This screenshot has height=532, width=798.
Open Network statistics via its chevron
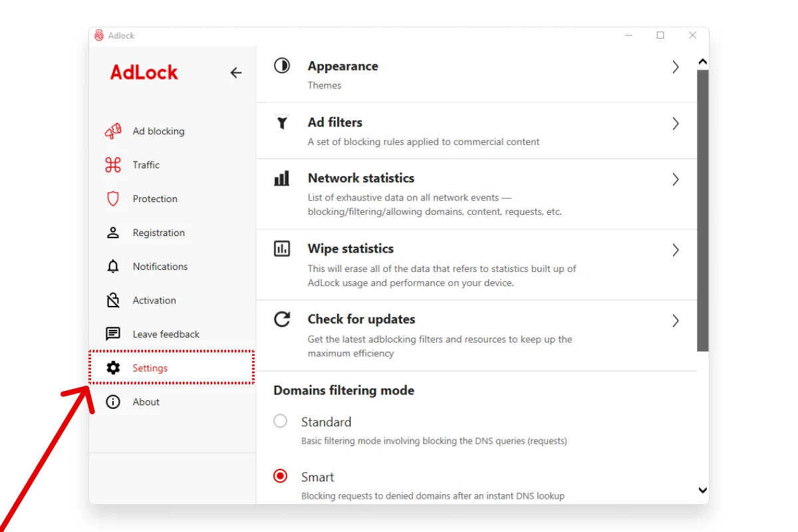pyautogui.click(x=676, y=179)
